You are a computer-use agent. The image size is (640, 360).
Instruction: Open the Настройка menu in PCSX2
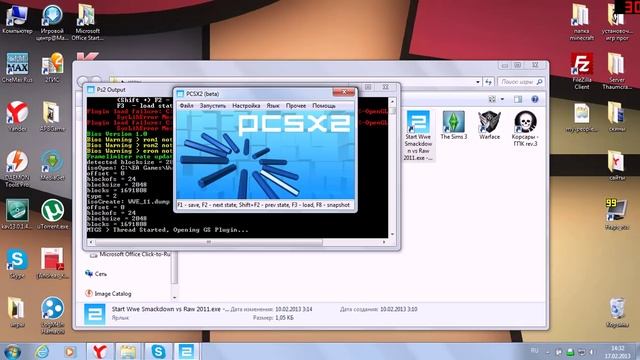point(246,106)
